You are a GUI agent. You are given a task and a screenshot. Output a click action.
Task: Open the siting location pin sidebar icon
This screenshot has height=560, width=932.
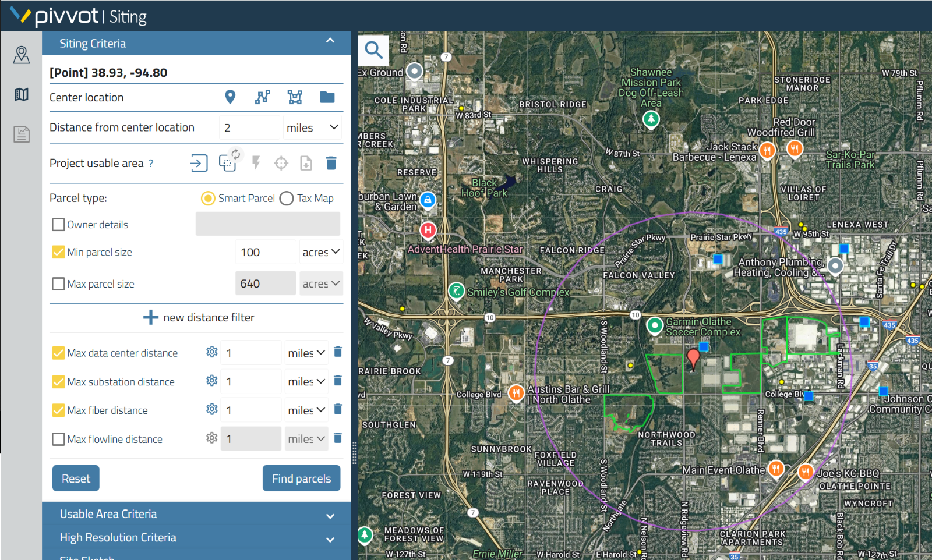(x=22, y=55)
